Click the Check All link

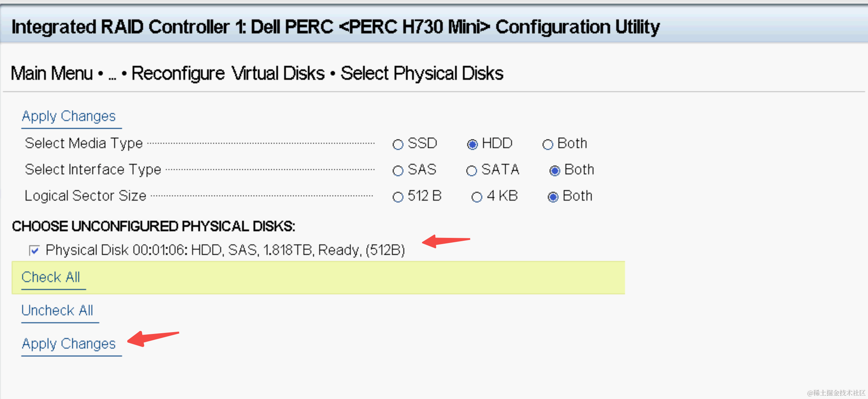51,277
